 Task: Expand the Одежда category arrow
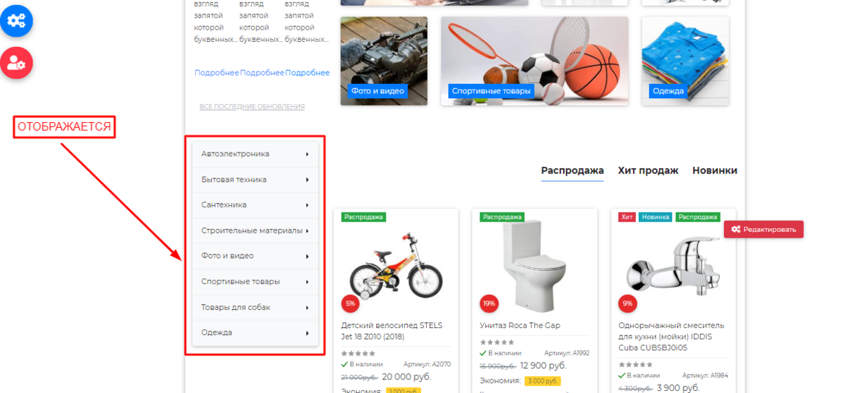307,333
